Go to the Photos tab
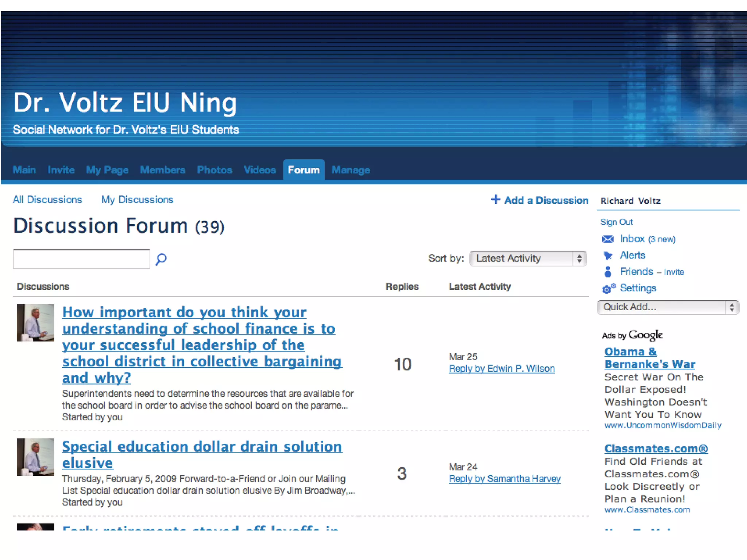This screenshot has height=560, width=747. point(214,170)
